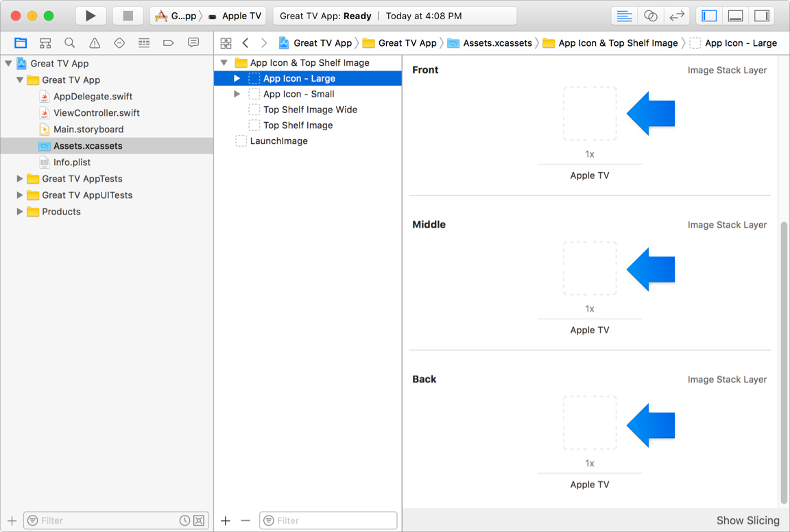Switch to the Assistant editor
The width and height of the screenshot is (790, 532).
(x=650, y=16)
